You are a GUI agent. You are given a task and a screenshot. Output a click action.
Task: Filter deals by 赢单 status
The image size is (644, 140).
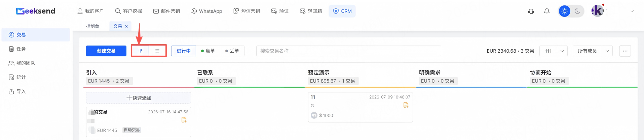point(208,51)
